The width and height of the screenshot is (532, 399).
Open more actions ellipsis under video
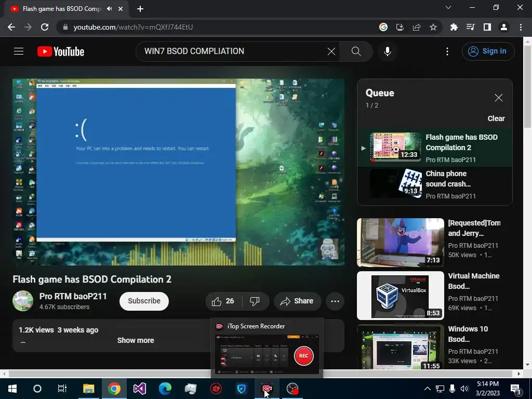coord(335,301)
